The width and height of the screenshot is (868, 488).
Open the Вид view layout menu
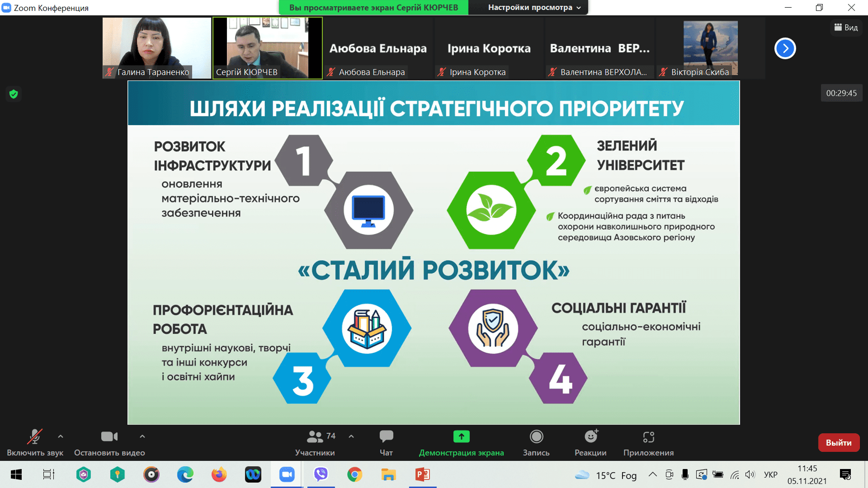pos(846,28)
